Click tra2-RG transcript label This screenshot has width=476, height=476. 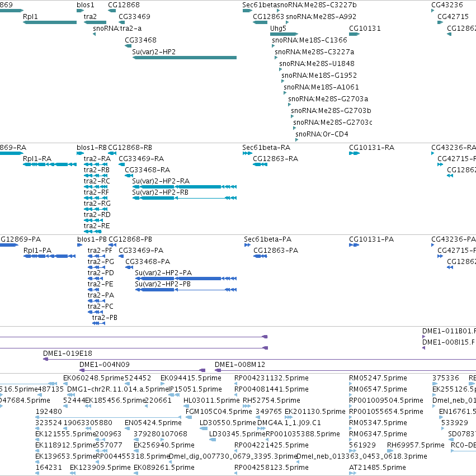point(97,204)
